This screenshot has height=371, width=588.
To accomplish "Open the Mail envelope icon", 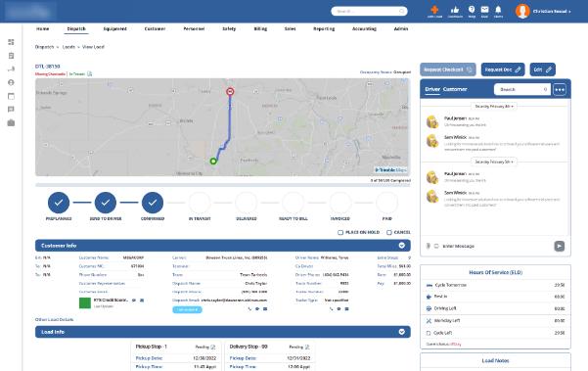I will coord(485,10).
